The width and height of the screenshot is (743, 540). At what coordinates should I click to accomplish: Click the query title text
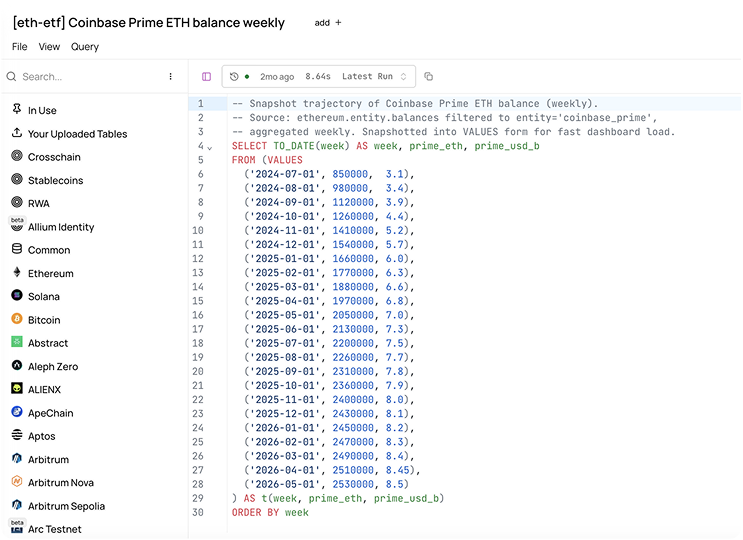pos(148,23)
